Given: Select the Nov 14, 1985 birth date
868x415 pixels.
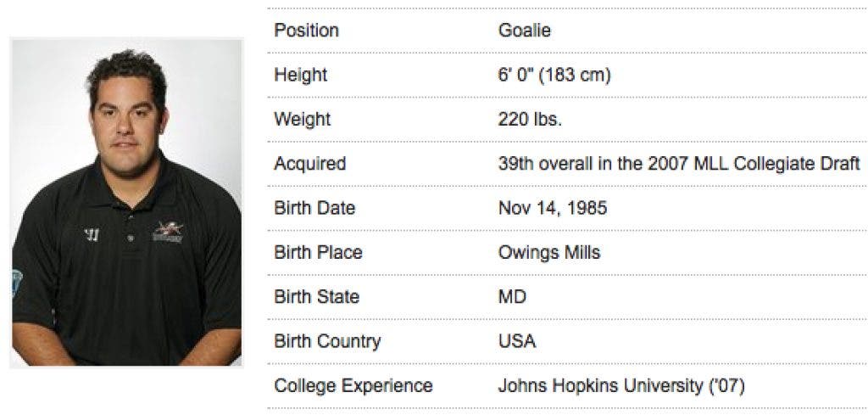Looking at the screenshot, I should point(553,208).
